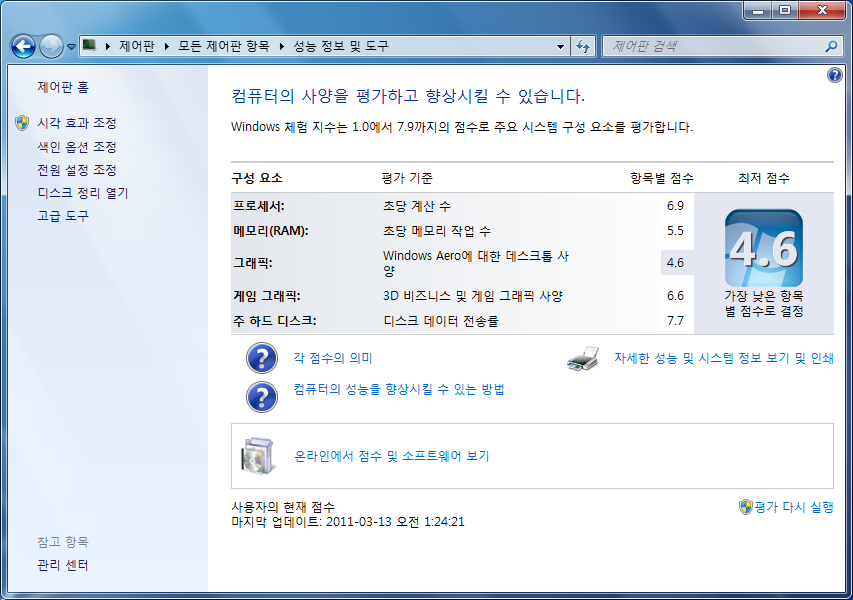Click the Back navigation arrow
The image size is (853, 600).
pos(23,47)
